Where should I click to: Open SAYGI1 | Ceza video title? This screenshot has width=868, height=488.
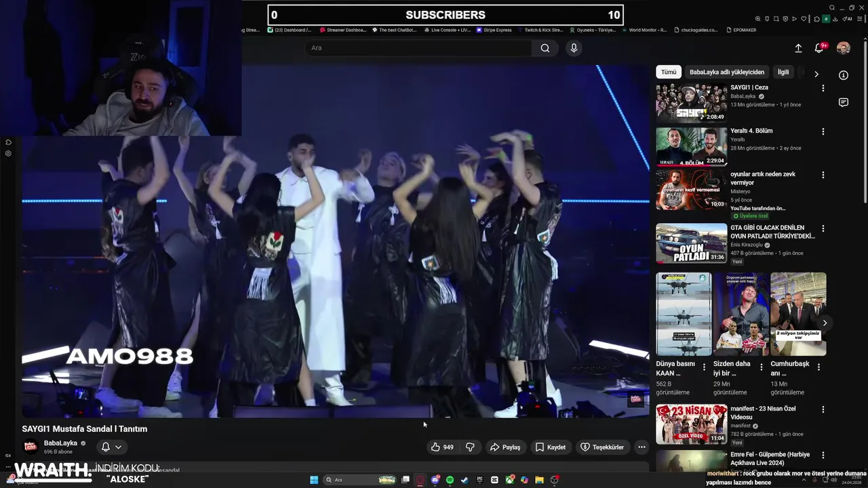click(749, 87)
